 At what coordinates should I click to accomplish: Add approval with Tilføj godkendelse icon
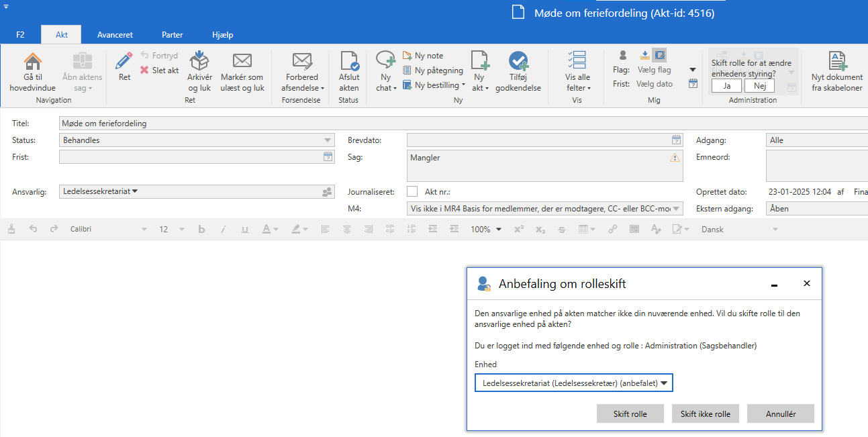(518, 62)
